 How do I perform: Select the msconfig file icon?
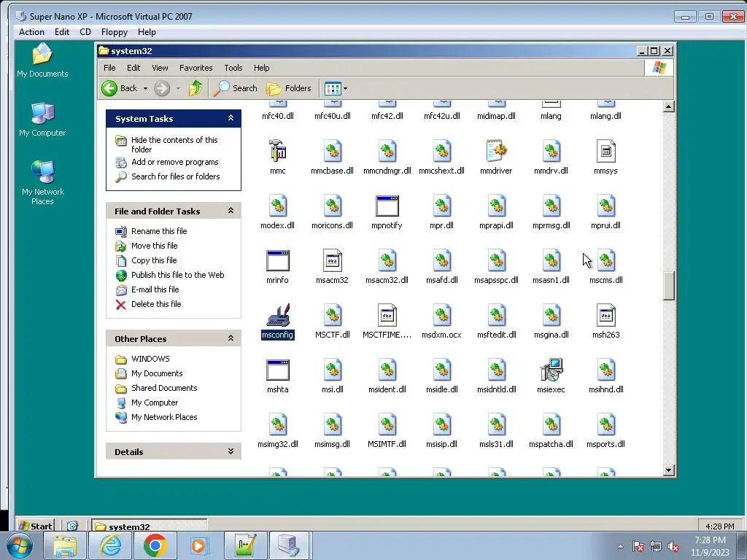278,315
